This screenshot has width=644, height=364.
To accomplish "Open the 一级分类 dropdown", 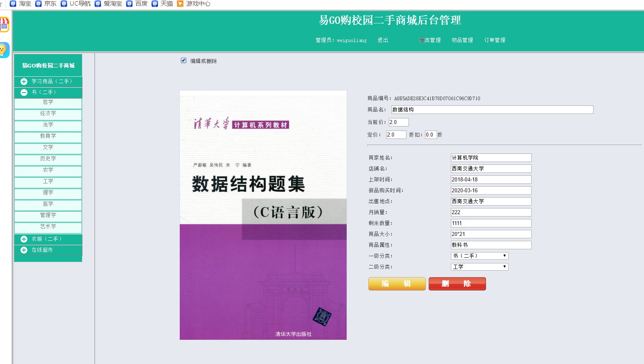I will (x=479, y=256).
